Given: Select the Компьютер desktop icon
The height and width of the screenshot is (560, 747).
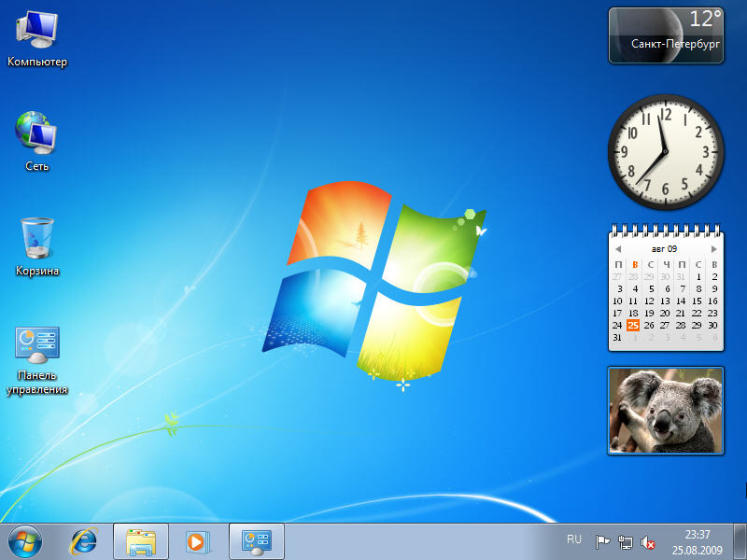Looking at the screenshot, I should point(37,39).
